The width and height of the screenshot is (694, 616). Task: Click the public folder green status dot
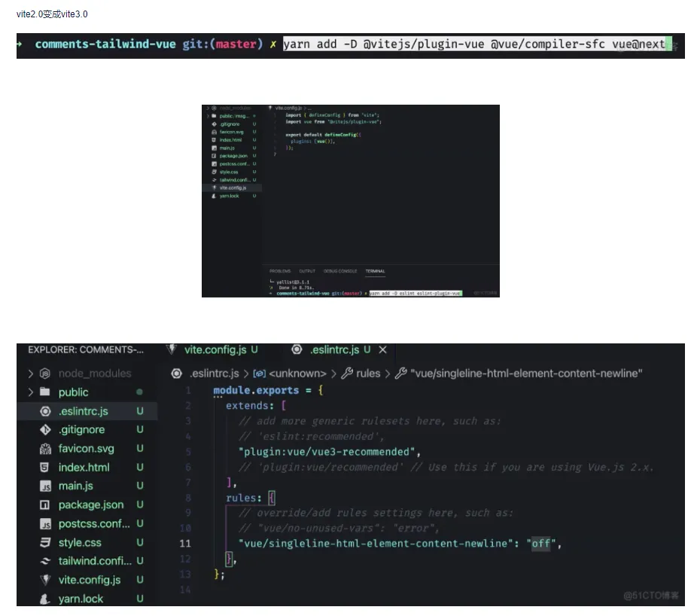139,392
